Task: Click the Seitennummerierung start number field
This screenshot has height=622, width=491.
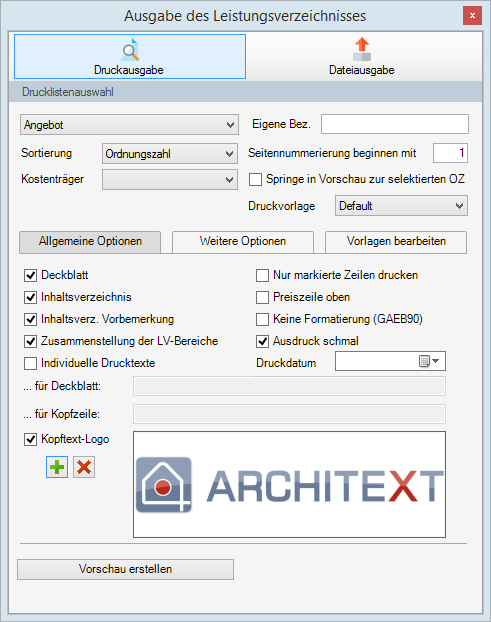Action: click(451, 153)
